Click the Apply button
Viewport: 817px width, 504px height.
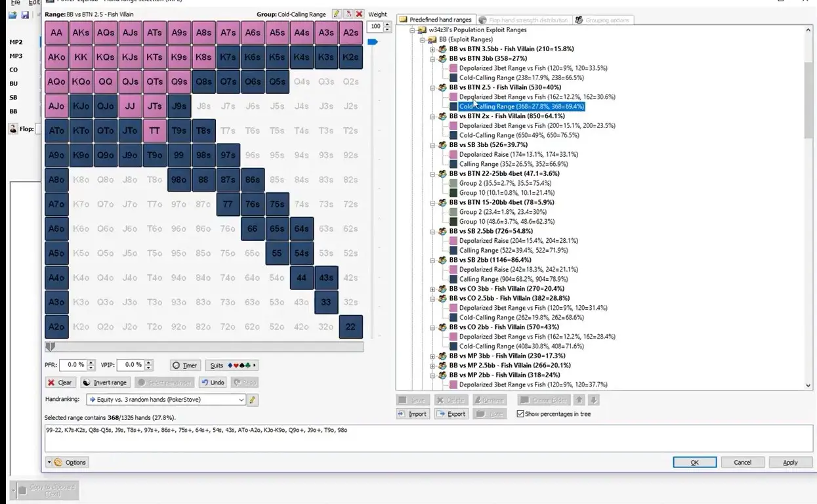pos(791,462)
